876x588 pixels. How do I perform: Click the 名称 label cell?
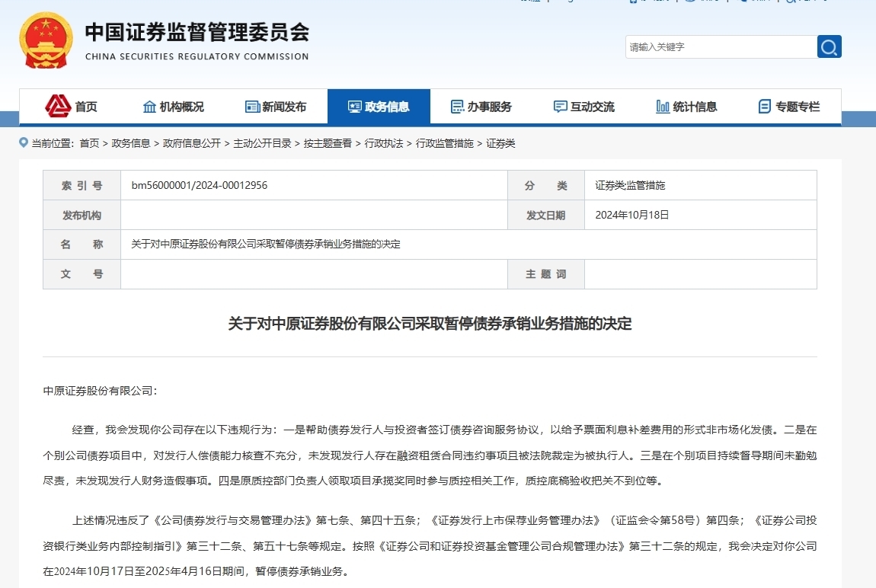(82, 244)
